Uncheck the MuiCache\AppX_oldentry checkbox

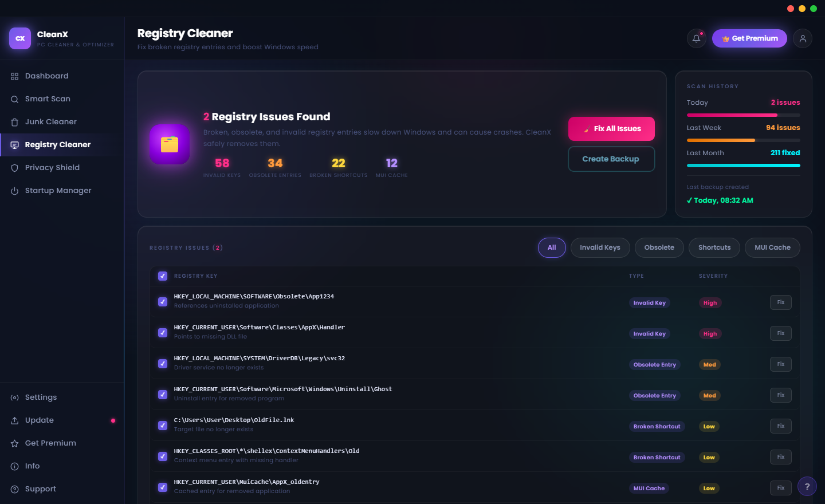click(163, 487)
